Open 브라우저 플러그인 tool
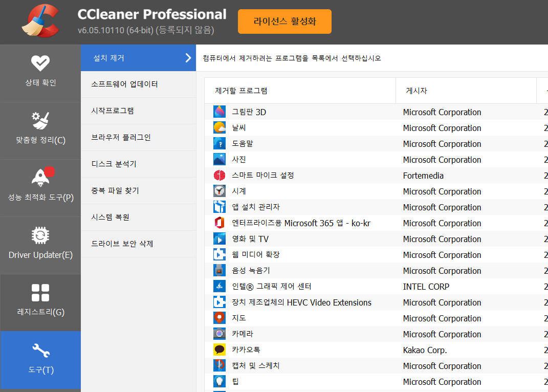The height and width of the screenshot is (392, 548). pyautogui.click(x=138, y=138)
